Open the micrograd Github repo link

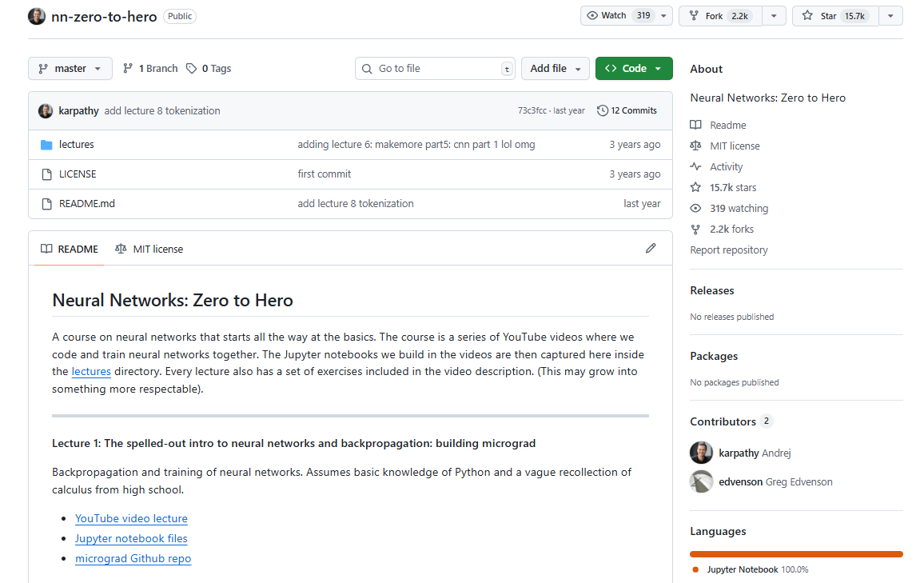coord(133,558)
